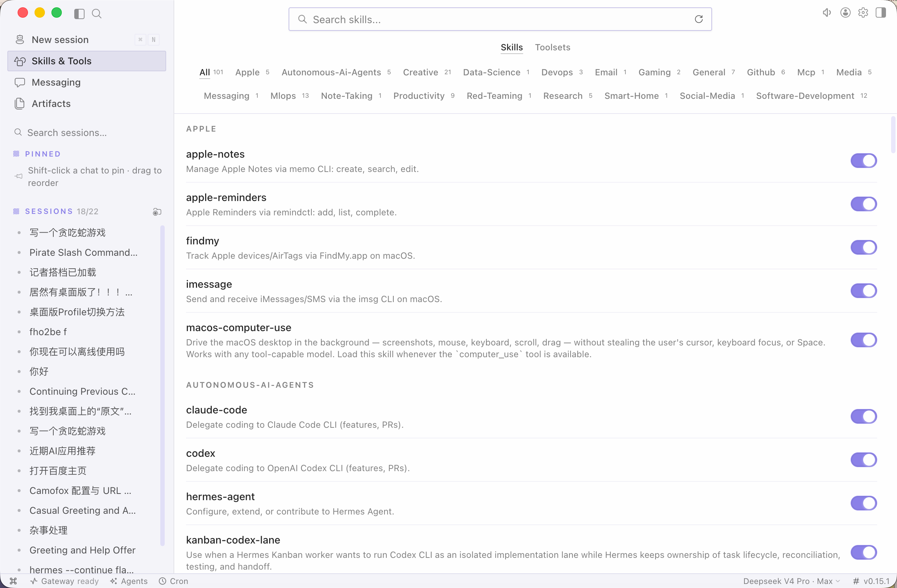Click the Messaging chat bubble icon
This screenshot has width=897, height=588.
20,82
